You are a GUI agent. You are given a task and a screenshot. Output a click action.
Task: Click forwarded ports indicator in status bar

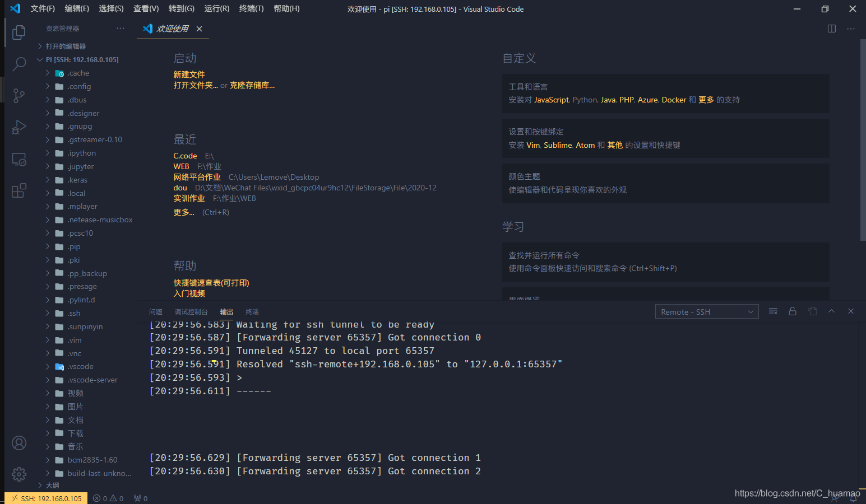[x=141, y=498]
